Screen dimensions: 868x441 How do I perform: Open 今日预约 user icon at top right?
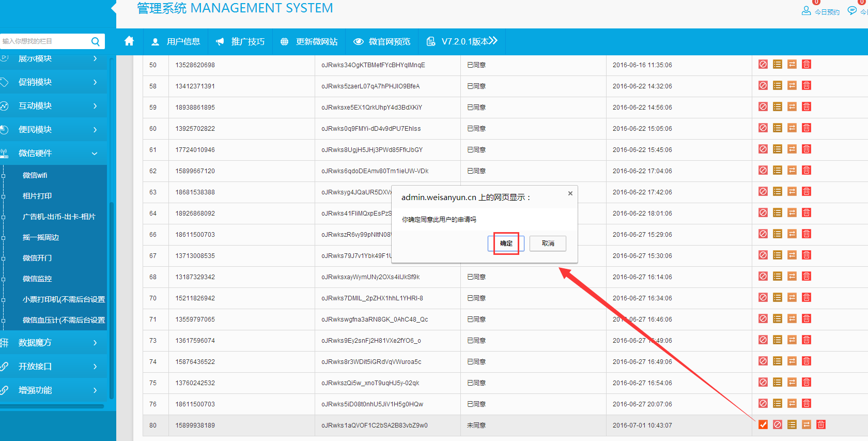click(x=806, y=10)
